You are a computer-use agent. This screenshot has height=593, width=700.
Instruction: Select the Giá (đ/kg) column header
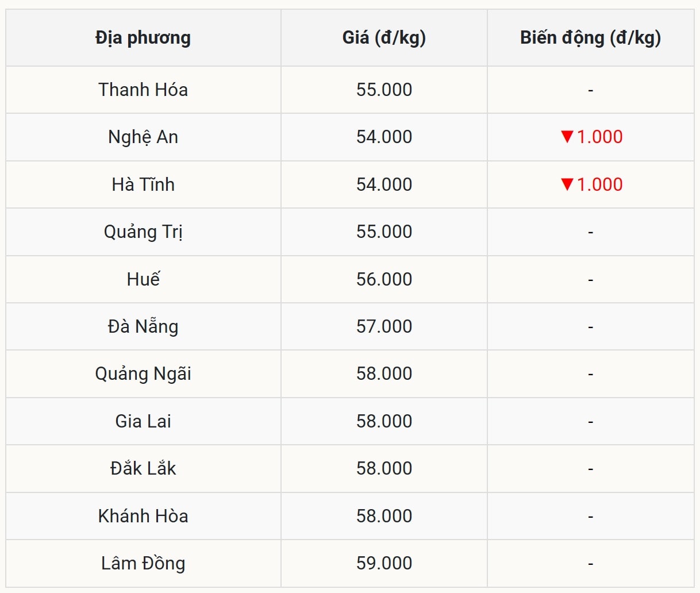coord(384,38)
